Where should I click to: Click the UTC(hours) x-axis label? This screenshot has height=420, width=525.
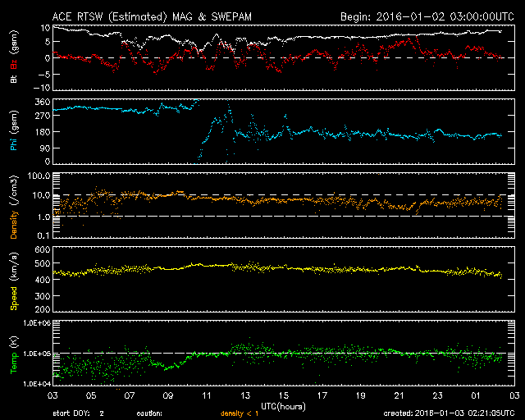282,406
